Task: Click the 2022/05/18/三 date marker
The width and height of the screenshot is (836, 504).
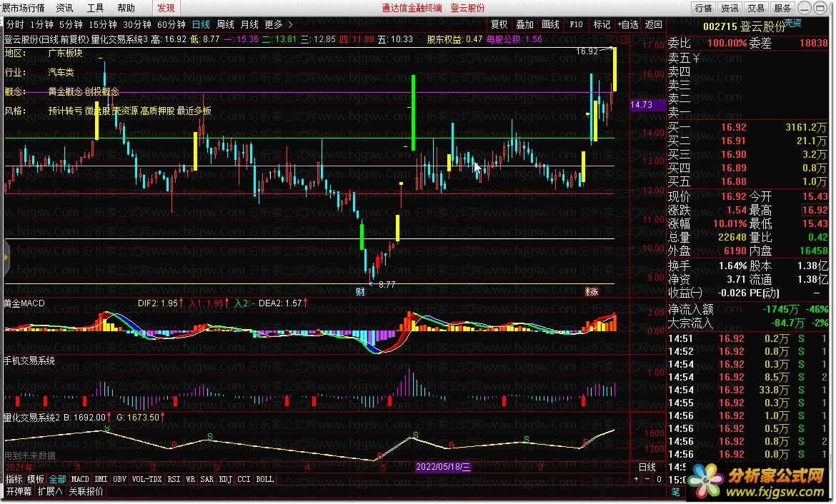Action: click(x=443, y=468)
